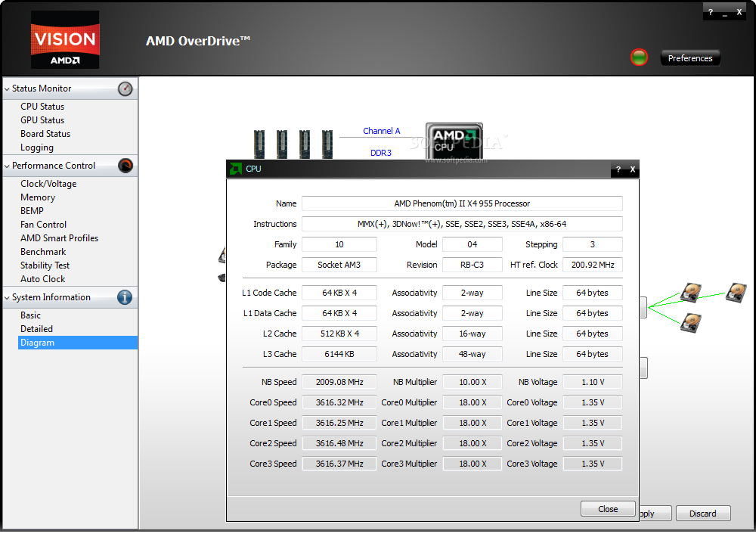Click the NB Voltage value 1.10 V
Viewport: 756px width, 537px height.
click(x=593, y=382)
